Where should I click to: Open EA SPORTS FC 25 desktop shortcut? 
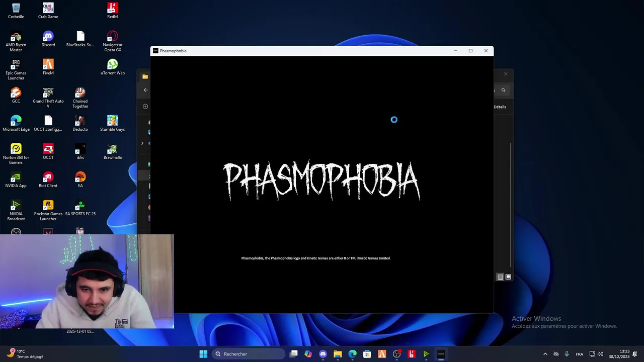pos(80,208)
